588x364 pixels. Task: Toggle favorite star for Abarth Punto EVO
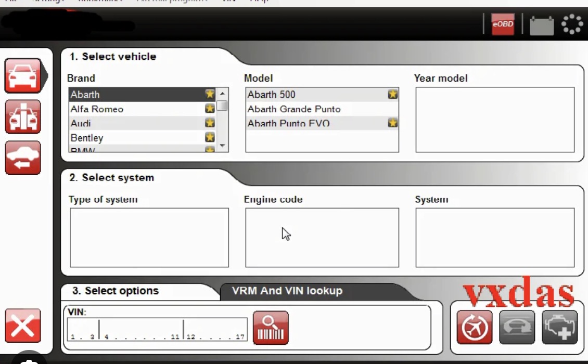point(393,123)
